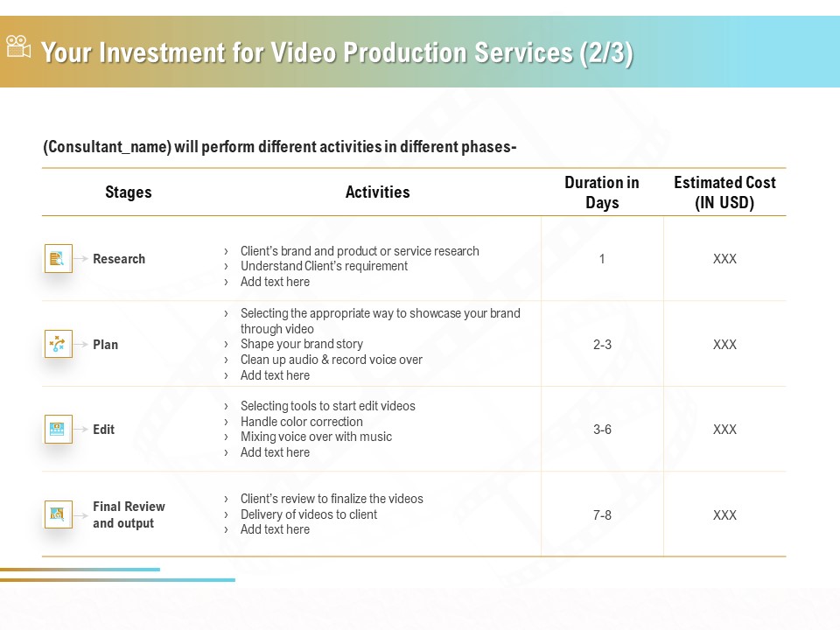Click 'Client's review to finalize the videos'
840x630 pixels.
click(332, 499)
